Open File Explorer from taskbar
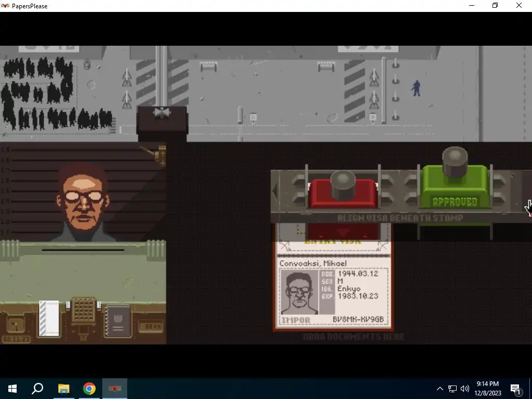Viewport: 532px width, 399px height. pos(63,389)
